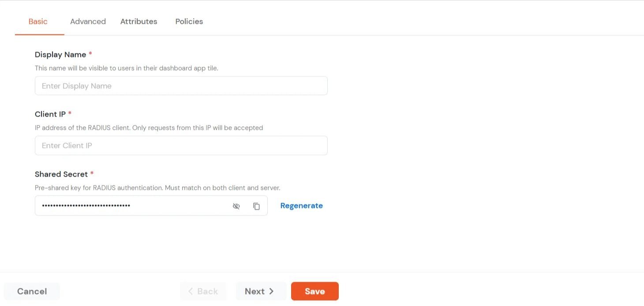This screenshot has height=306, width=644.
Task: Switch to the Advanced tab
Action: point(88,21)
